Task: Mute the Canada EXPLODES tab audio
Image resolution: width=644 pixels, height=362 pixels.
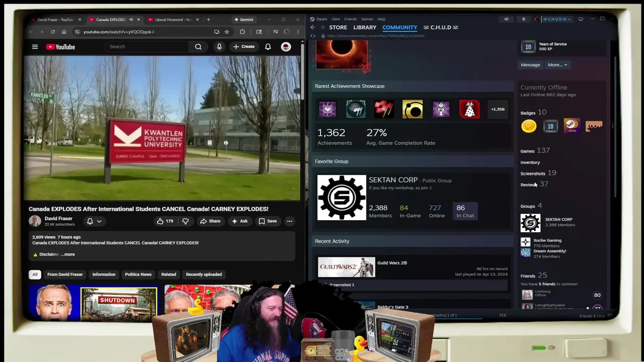Action: coord(131,20)
